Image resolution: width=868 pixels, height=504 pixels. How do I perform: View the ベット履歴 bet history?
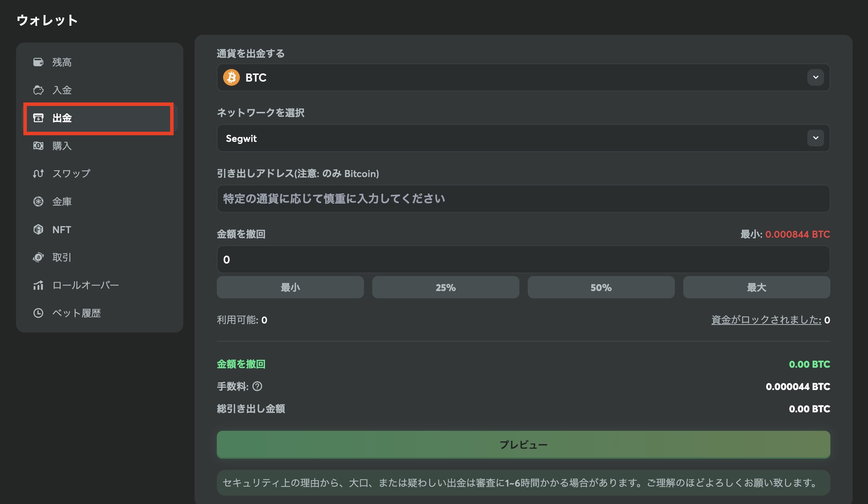coord(100,313)
